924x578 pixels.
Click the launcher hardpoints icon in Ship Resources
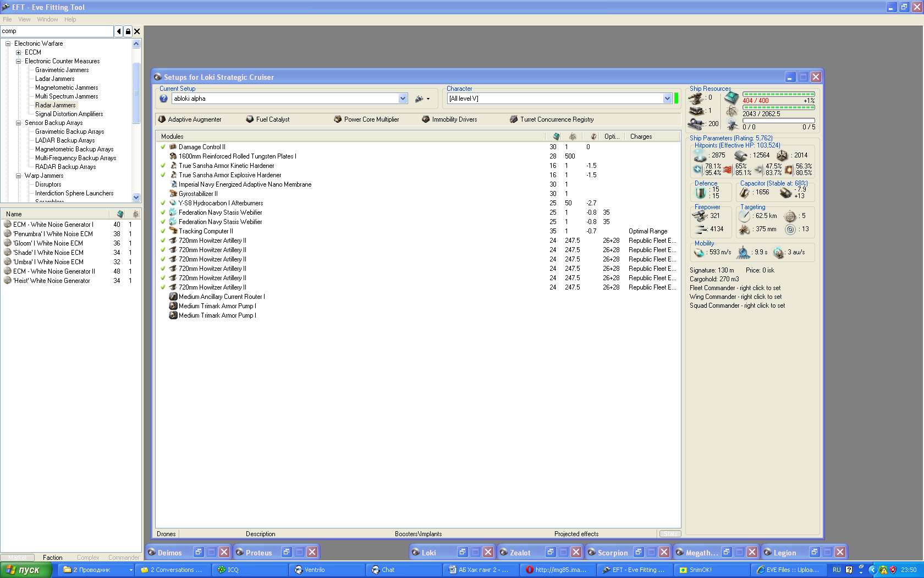pos(696,111)
